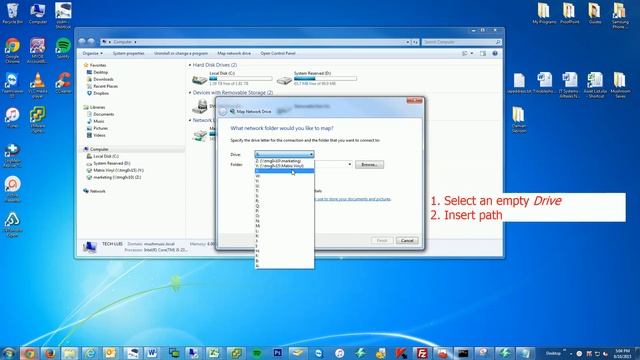This screenshot has width=640, height=360.
Task: Select Videos under Libraries
Action: coord(99,135)
